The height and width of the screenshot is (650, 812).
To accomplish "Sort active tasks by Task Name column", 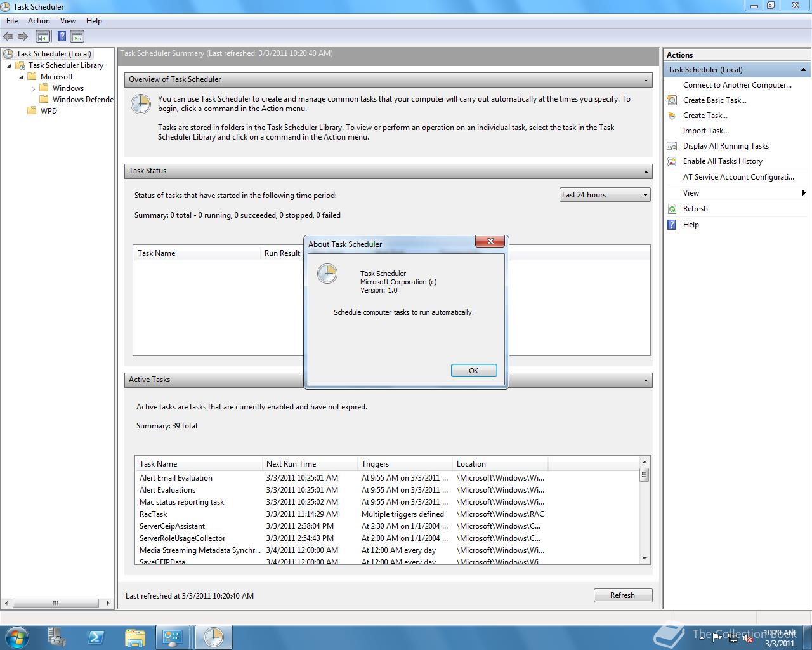I will pyautogui.click(x=199, y=464).
